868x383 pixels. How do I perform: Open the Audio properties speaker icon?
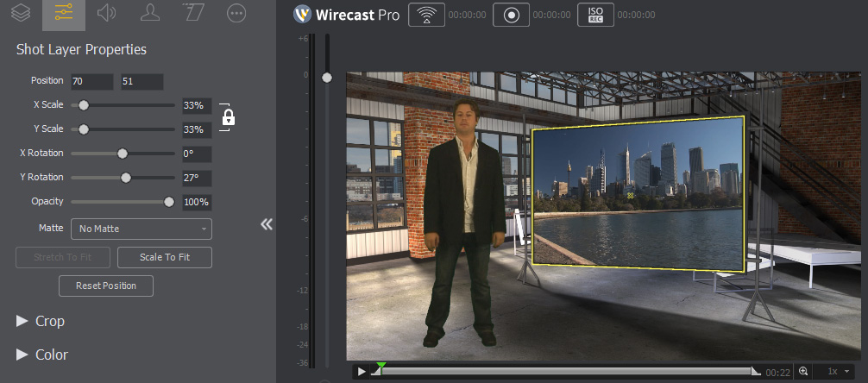[x=106, y=12]
